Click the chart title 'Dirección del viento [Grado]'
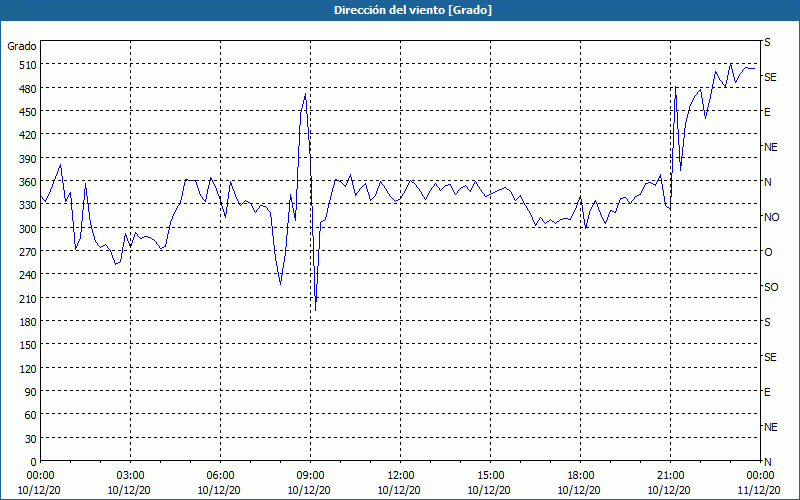The image size is (800, 500). pos(413,10)
